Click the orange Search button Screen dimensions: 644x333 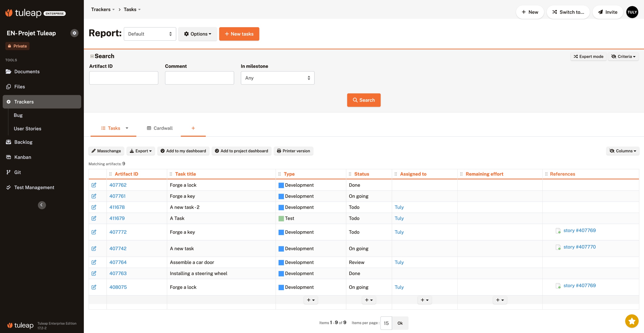[364, 100]
